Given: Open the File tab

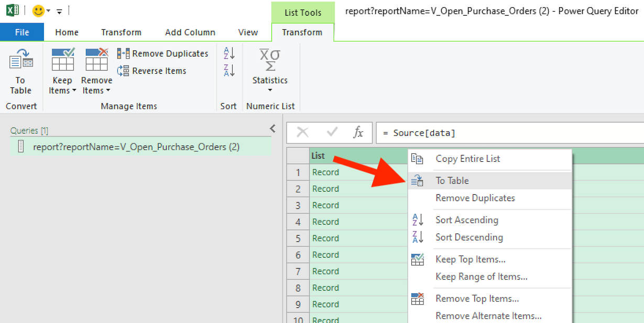Looking at the screenshot, I should click(22, 32).
